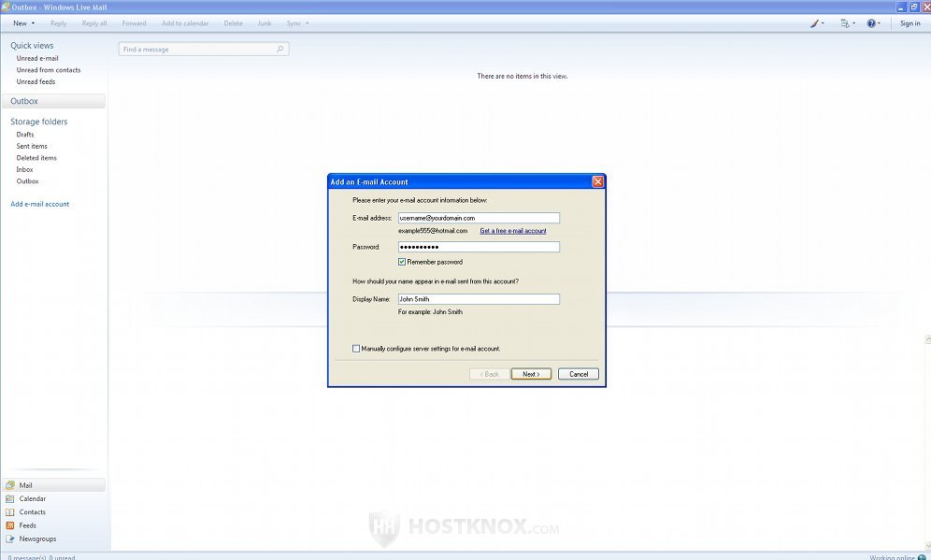Viewport: 931px width, 560px height.
Task: Click Reply all in the toolbar
Action: 94,23
